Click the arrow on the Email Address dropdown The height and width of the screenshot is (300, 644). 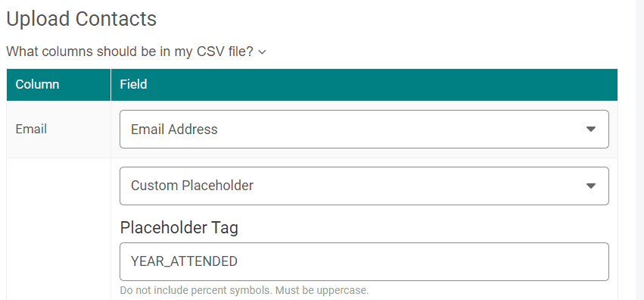pyautogui.click(x=590, y=129)
